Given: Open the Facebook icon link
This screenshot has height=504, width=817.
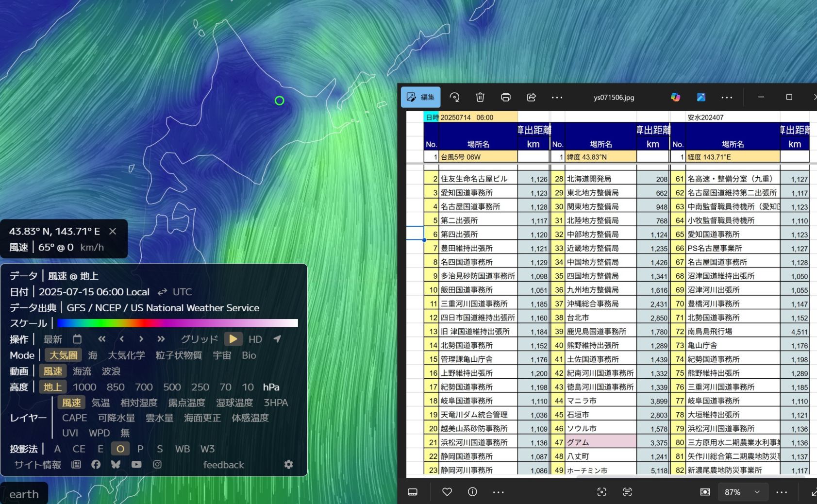Looking at the screenshot, I should [x=96, y=465].
